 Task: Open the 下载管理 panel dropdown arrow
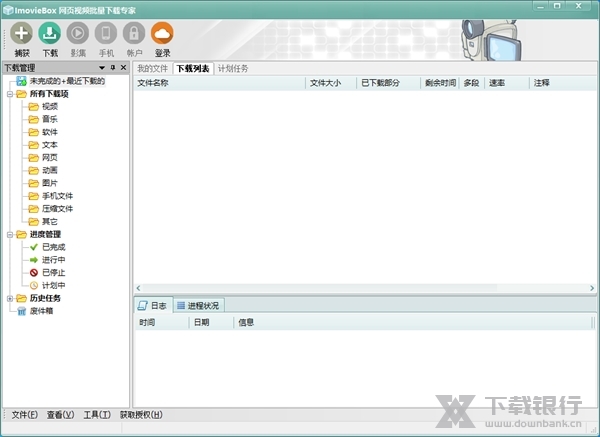[102, 68]
